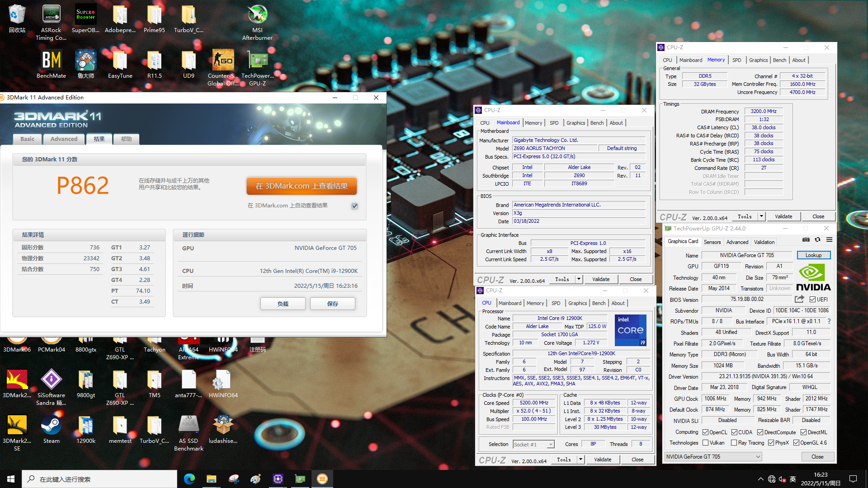Toggle the DirectCompute checkbox
This screenshot has width=868, height=488.
click(x=760, y=432)
